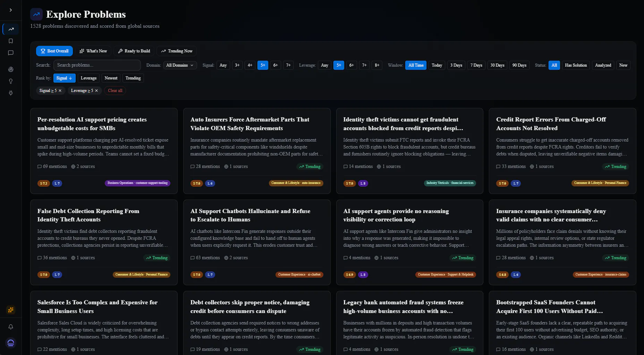Remove the Leverage ≥ 5 filter chip
Image resolution: width=644 pixels, height=355 pixels.
tap(96, 91)
